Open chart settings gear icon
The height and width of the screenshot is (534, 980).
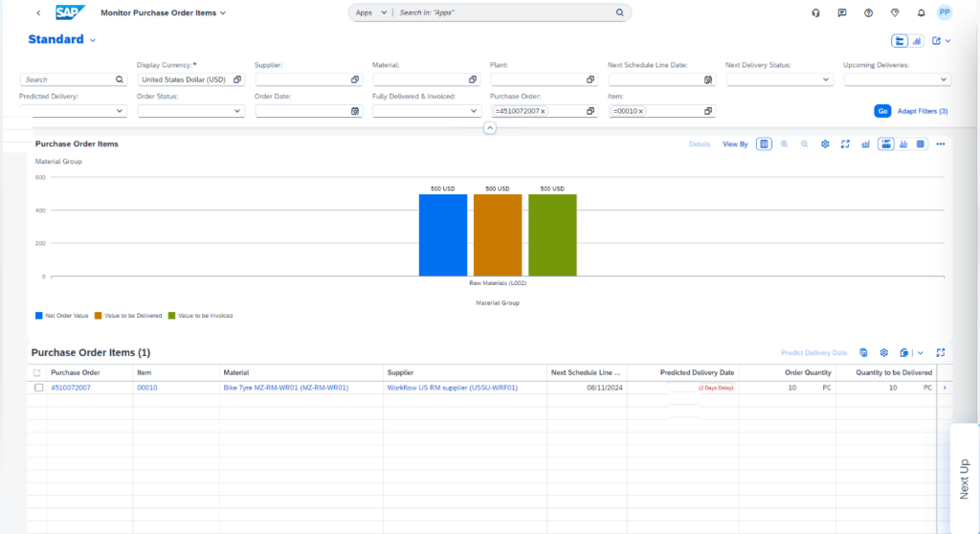coord(824,145)
